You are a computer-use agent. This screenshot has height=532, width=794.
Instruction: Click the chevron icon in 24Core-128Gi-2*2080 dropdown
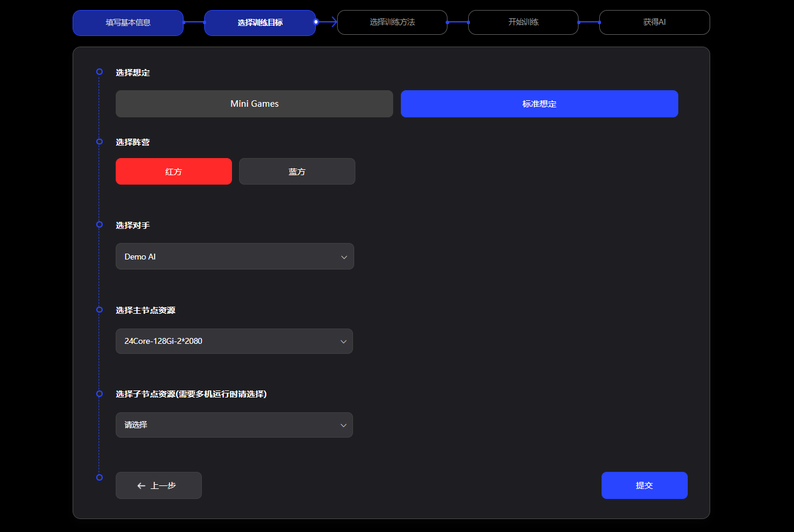[344, 341]
